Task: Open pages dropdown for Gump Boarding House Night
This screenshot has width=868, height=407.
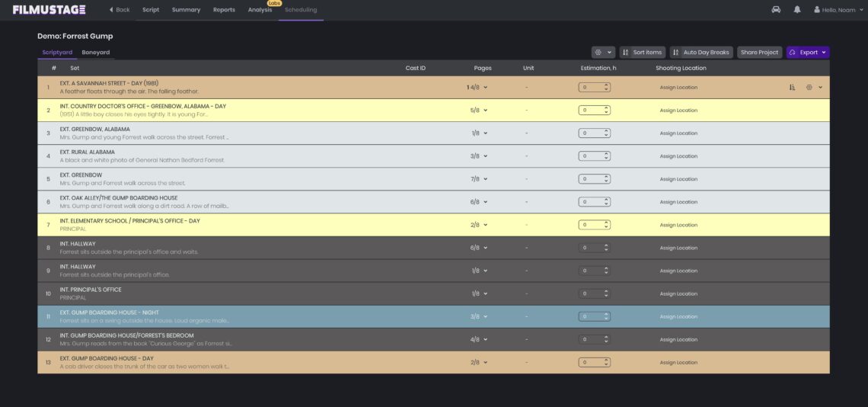Action: click(479, 316)
